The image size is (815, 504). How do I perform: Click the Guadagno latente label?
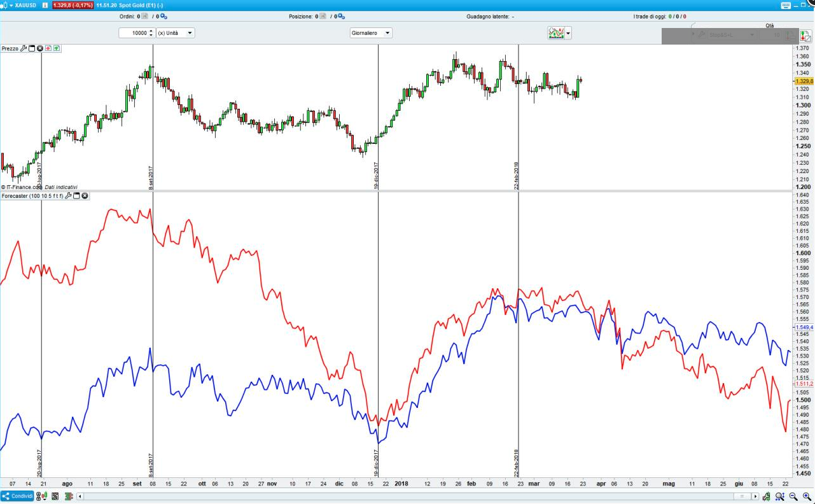[488, 17]
